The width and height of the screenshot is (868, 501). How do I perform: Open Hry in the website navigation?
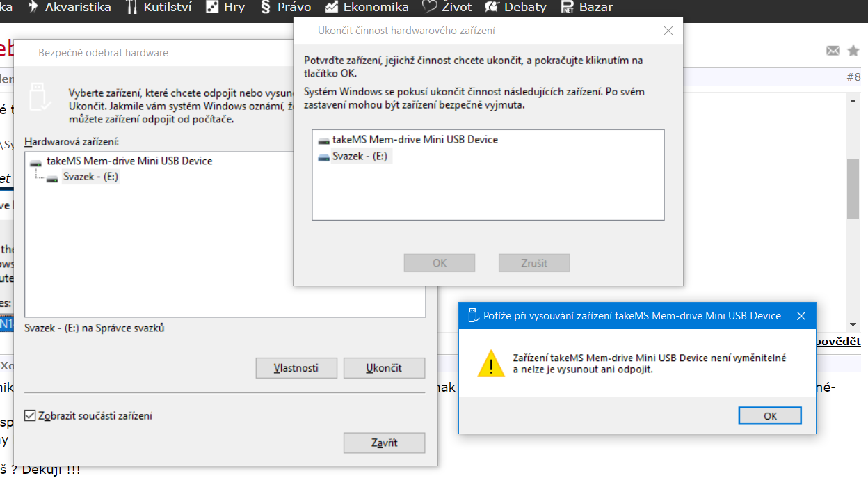coord(234,8)
